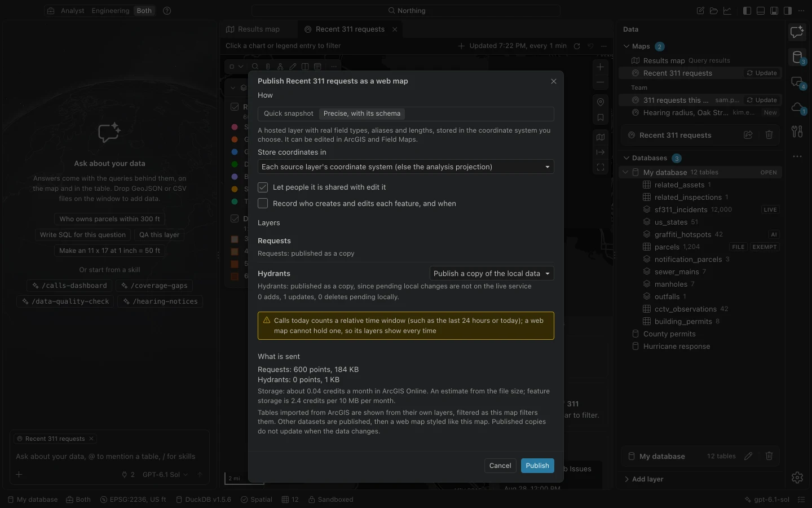Image resolution: width=812 pixels, height=508 pixels.
Task: Open the Store coordinates in dropdown
Action: pyautogui.click(x=406, y=167)
